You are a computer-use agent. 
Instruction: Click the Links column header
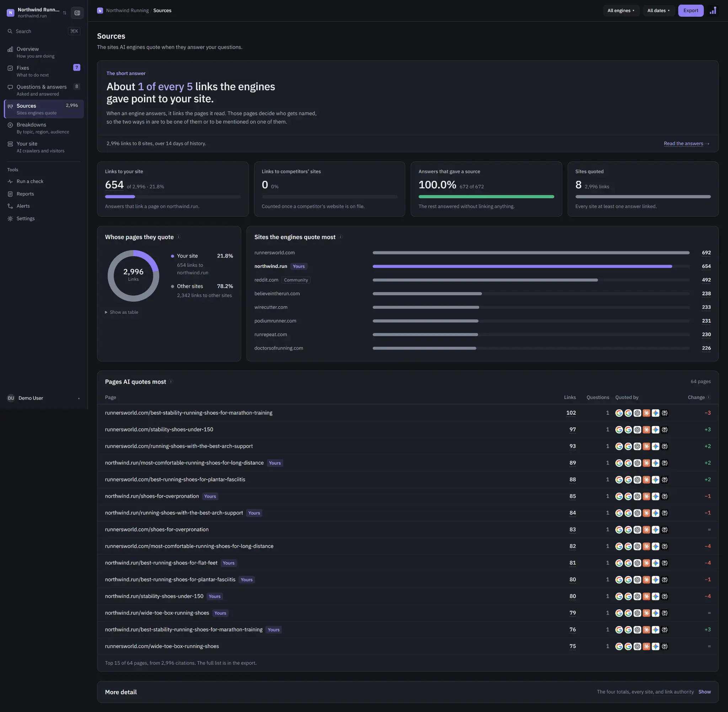coord(570,397)
